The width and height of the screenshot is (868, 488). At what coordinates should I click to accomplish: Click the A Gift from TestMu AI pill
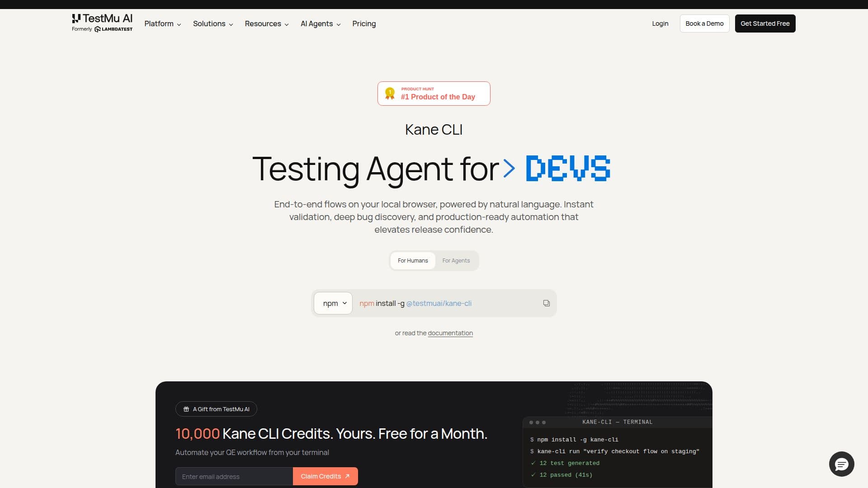coord(216,409)
